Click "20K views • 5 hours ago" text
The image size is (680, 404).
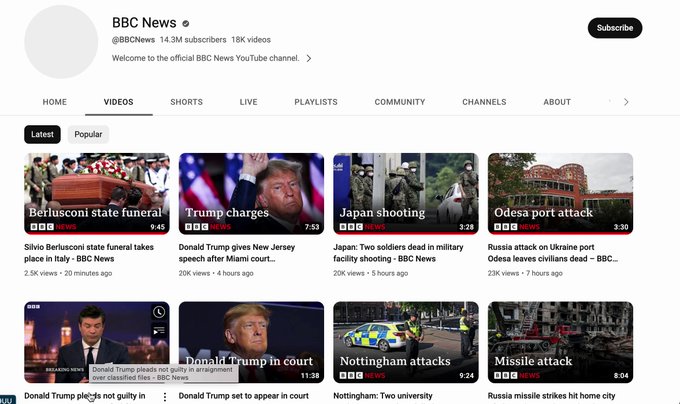tap(370, 273)
